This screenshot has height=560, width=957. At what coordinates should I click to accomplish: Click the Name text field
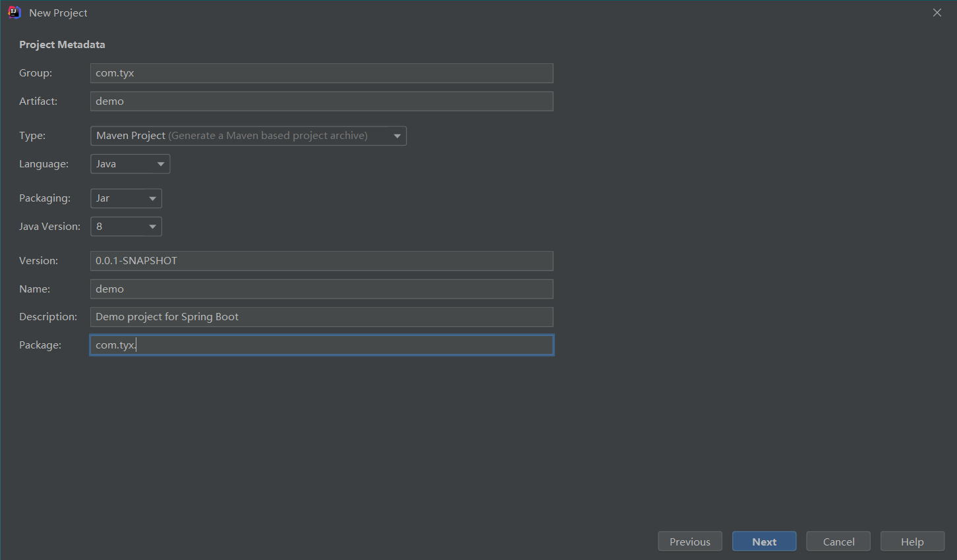(x=322, y=289)
